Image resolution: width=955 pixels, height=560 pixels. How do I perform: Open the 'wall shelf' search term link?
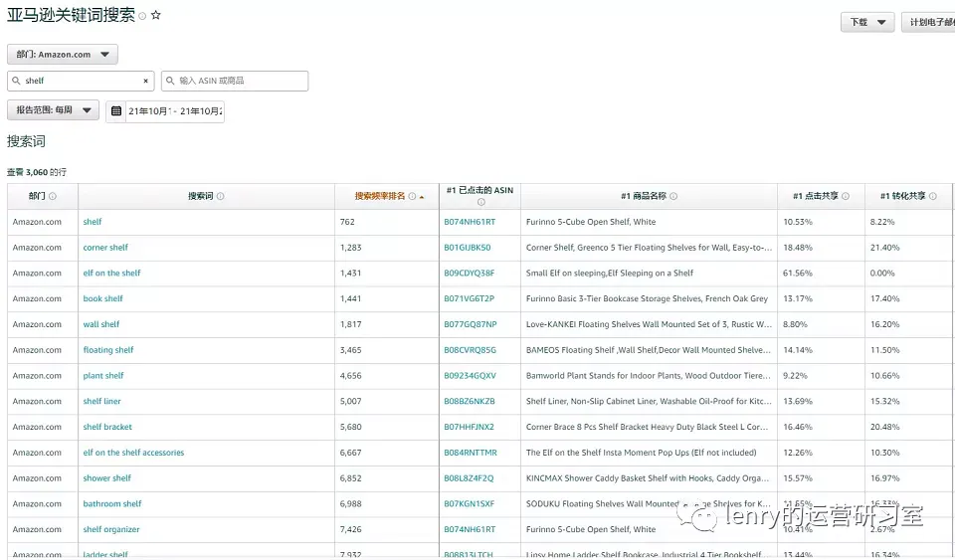pyautogui.click(x=101, y=324)
